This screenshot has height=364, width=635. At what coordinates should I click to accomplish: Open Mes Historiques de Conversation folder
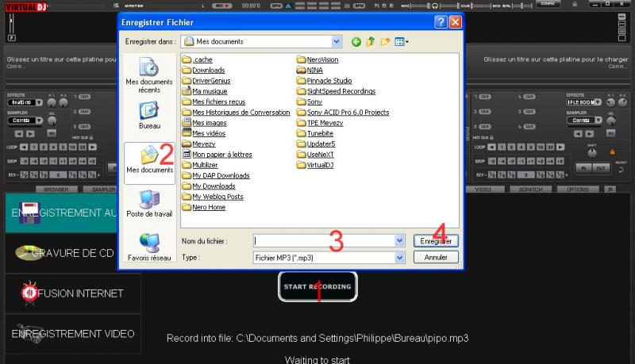pyautogui.click(x=236, y=112)
